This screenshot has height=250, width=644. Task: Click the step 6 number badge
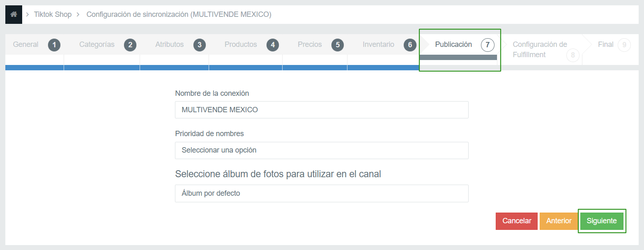pos(410,45)
